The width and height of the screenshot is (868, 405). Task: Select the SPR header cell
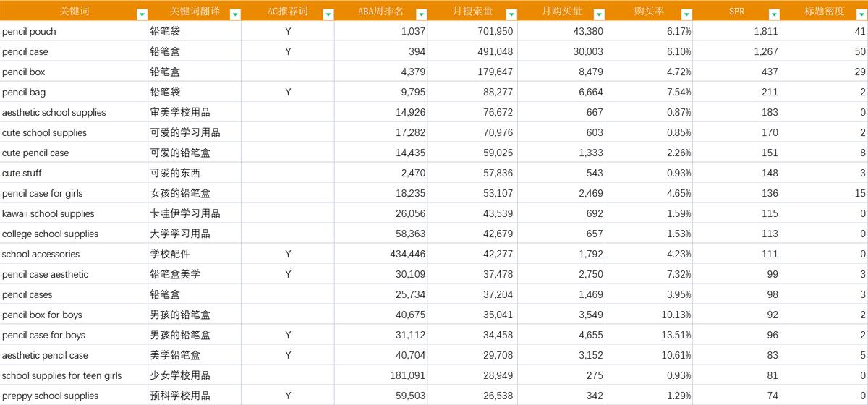coord(737,11)
